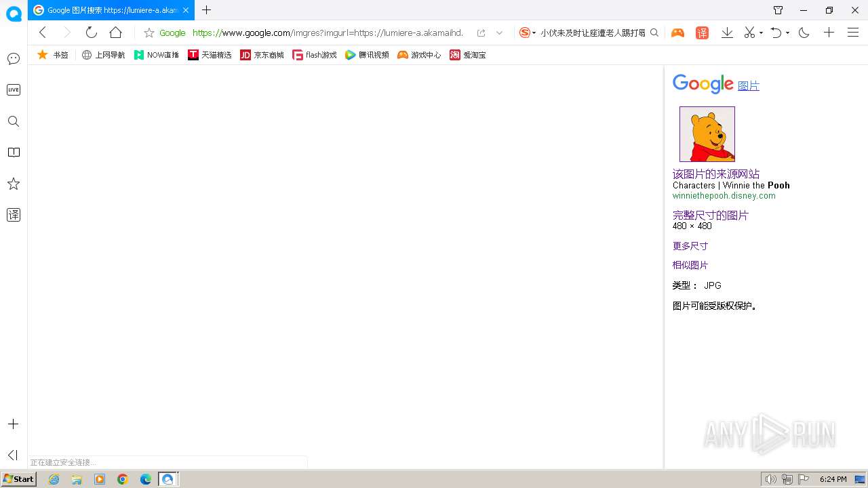Open the Sogou search engine selector
The width and height of the screenshot is (868, 488).
(x=527, y=33)
